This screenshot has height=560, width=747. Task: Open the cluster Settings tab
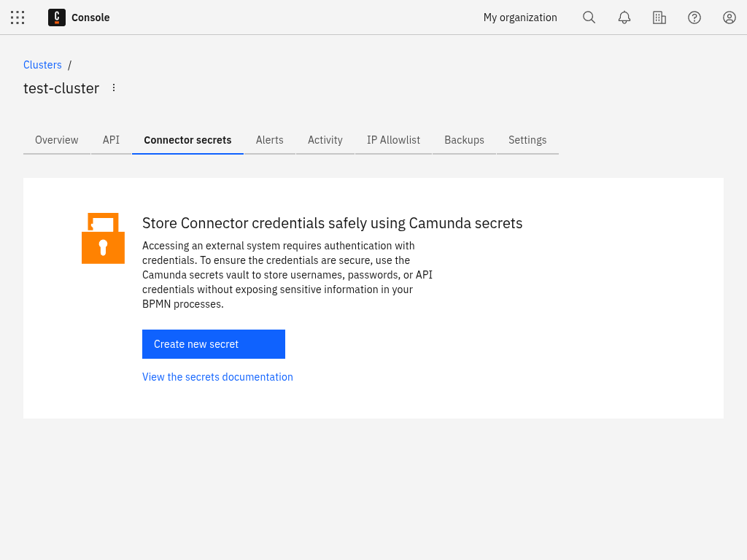pos(527,140)
